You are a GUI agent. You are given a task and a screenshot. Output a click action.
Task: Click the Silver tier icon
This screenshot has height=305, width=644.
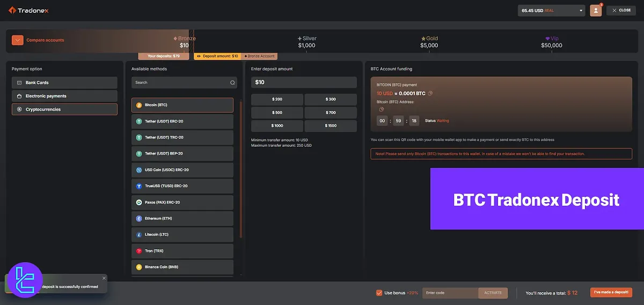pos(300,39)
